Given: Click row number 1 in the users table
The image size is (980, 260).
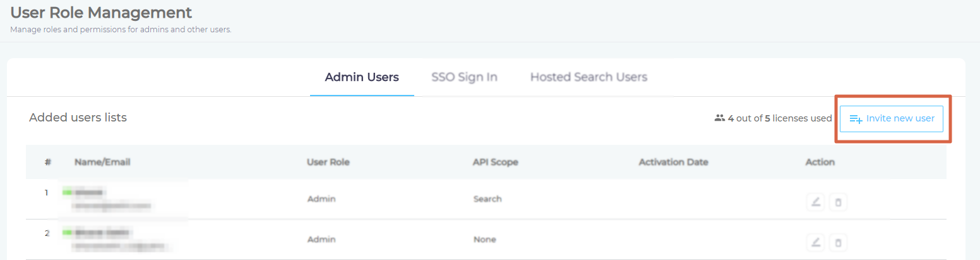Looking at the screenshot, I should (47, 193).
